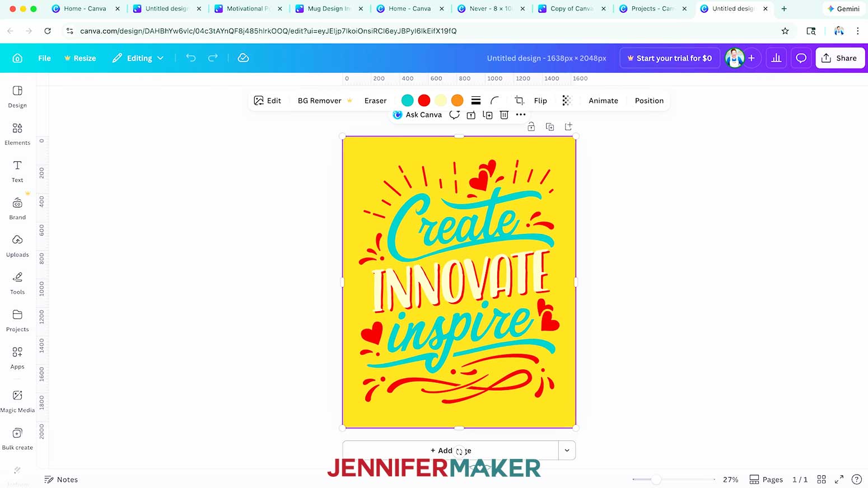Open the Design panel
Image resolution: width=868 pixels, height=488 pixels.
[x=17, y=97]
